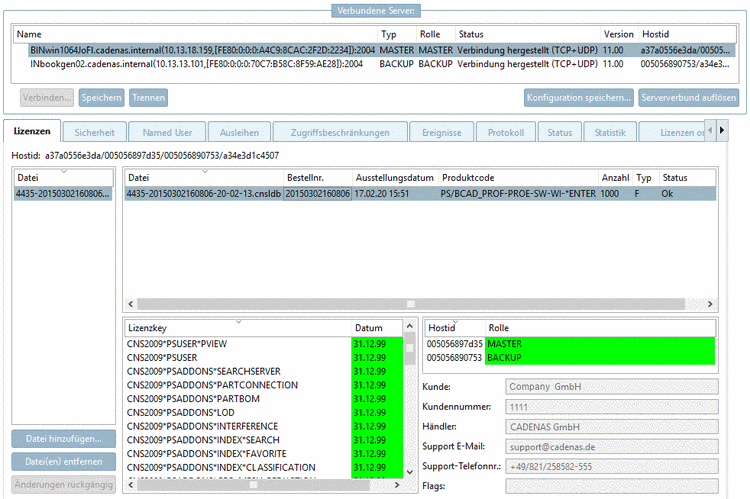The image size is (750, 499).
Task: Switch to the Status tab
Action: (x=560, y=133)
